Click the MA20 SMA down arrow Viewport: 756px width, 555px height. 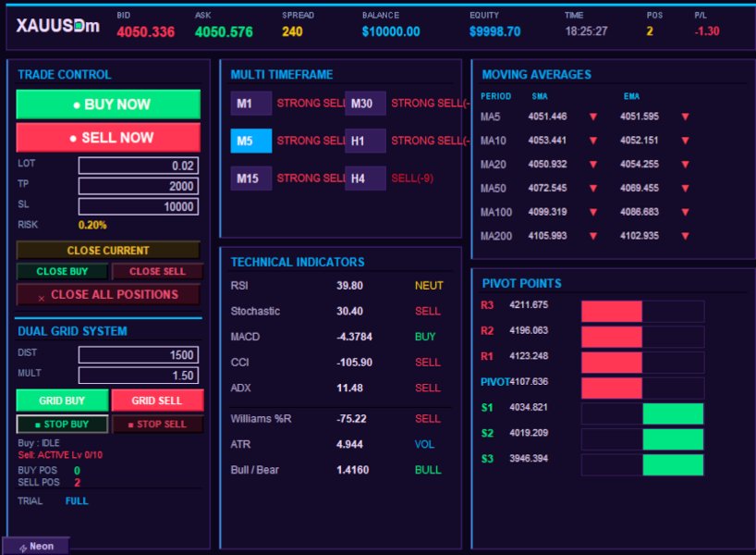coord(593,164)
